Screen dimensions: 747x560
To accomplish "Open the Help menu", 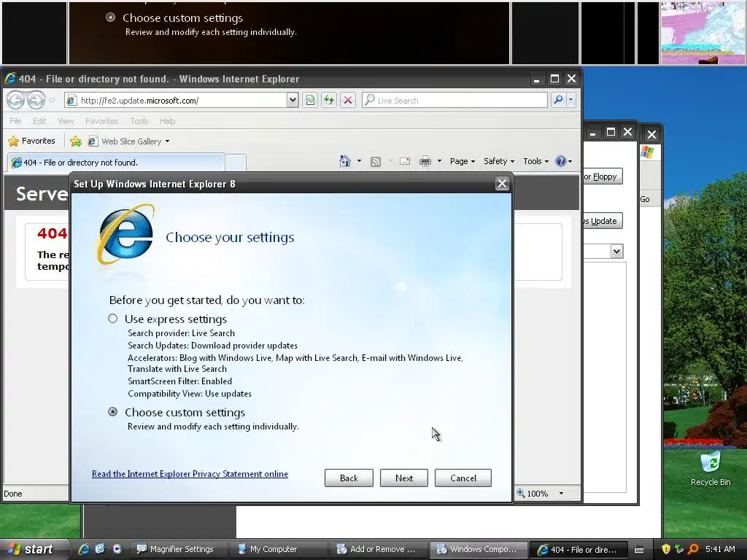I will pyautogui.click(x=167, y=121).
